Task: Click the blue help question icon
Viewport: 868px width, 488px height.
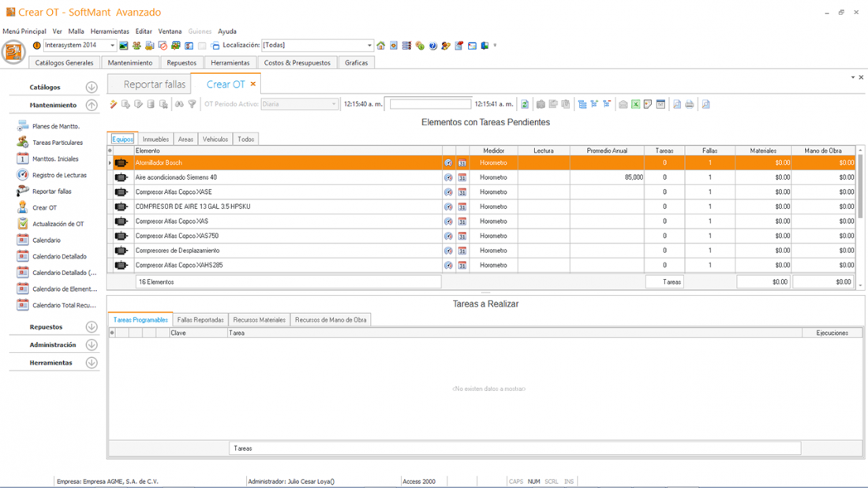Action: [433, 46]
